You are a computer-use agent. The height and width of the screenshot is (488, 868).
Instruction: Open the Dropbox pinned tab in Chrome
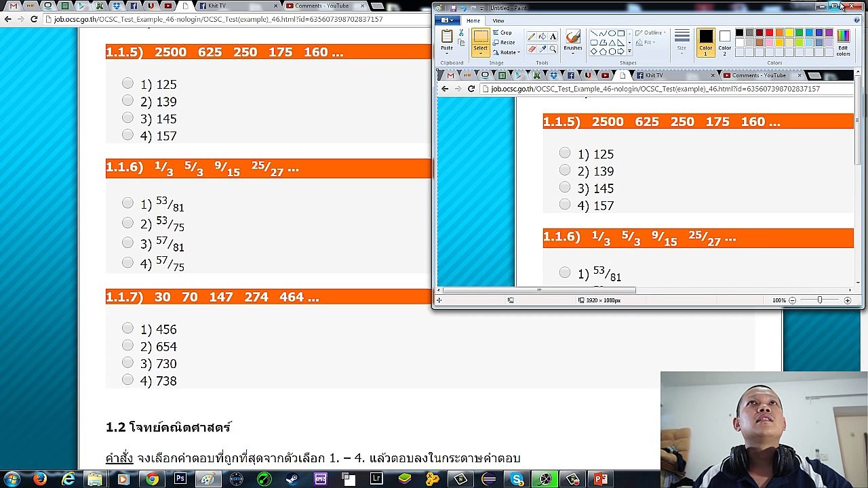click(x=117, y=6)
